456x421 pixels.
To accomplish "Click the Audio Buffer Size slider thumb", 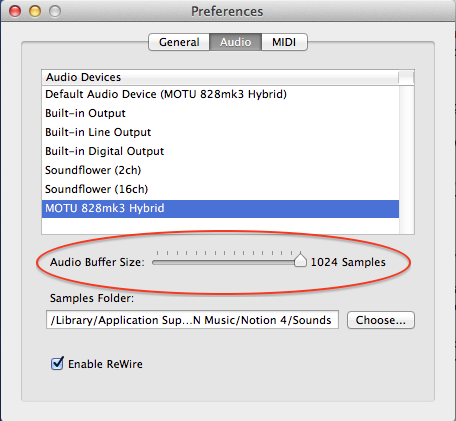I will (300, 260).
